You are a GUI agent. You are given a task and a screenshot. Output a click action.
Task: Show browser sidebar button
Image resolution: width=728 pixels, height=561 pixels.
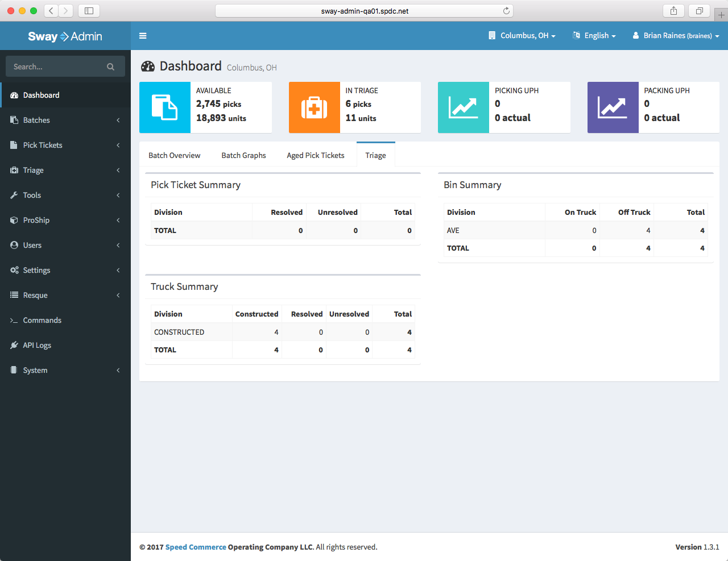pos(89,11)
